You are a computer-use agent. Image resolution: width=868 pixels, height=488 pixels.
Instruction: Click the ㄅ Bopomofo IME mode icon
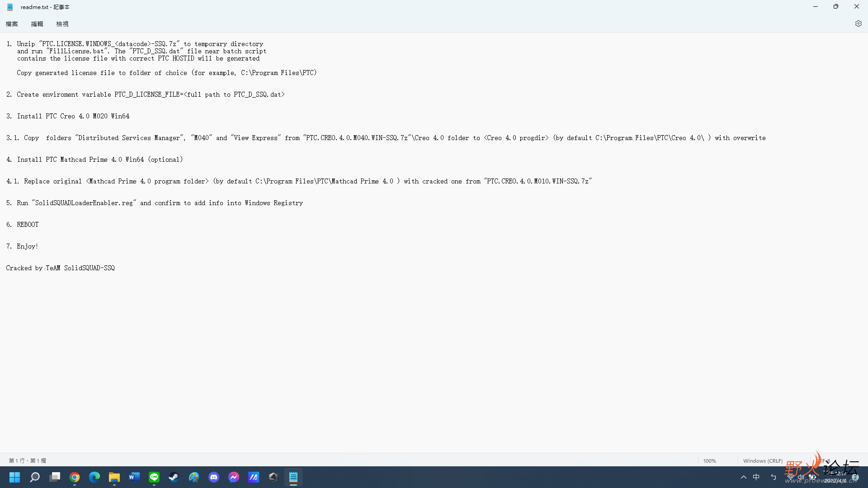point(774,477)
